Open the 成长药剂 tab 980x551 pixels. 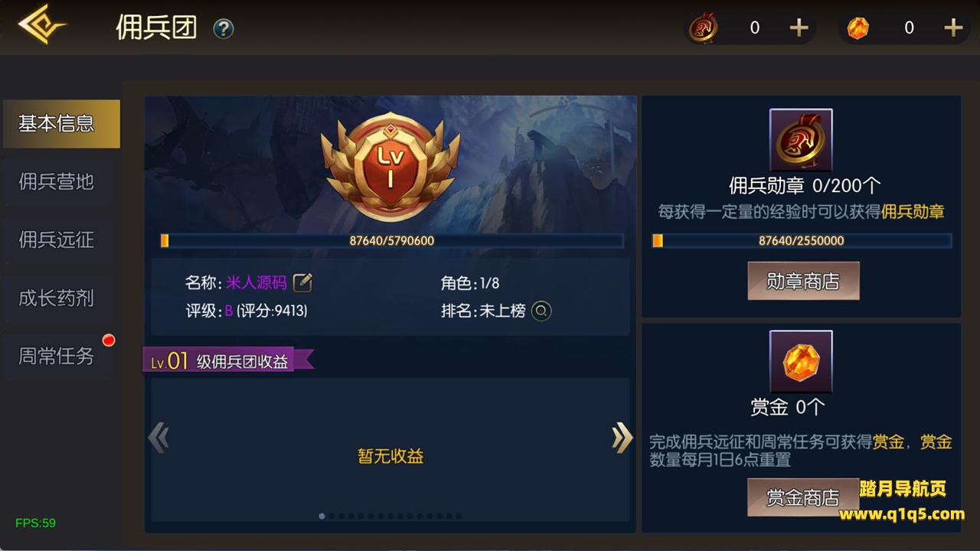pos(57,298)
